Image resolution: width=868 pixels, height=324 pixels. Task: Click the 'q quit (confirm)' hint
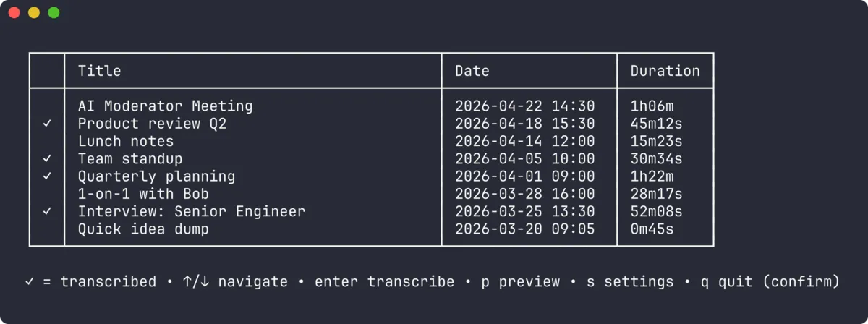[x=770, y=282]
